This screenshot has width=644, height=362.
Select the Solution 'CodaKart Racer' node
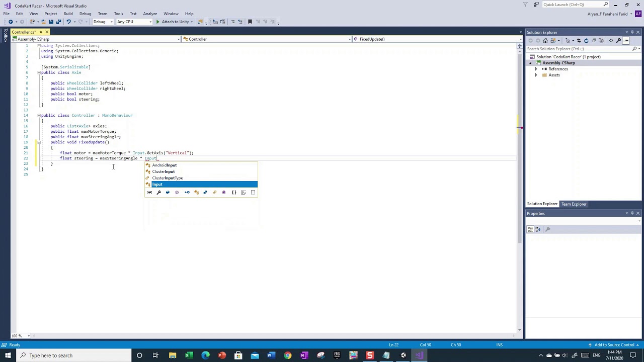coord(568,57)
